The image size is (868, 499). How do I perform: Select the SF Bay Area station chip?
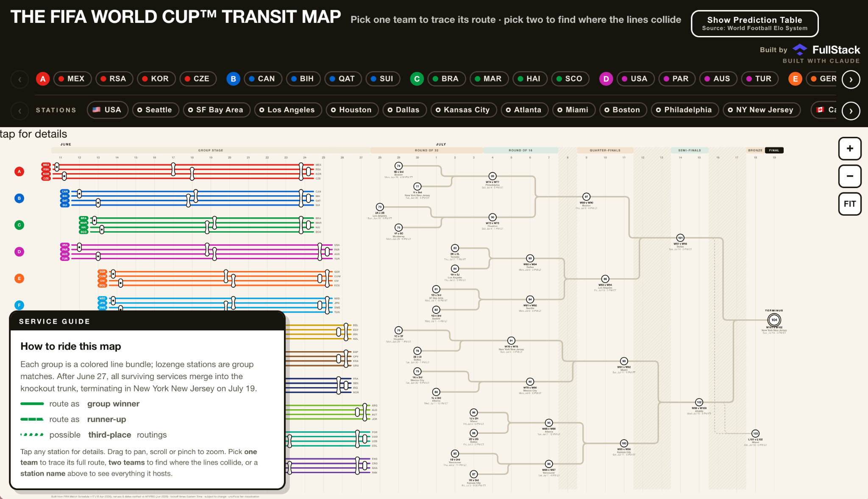click(x=216, y=110)
